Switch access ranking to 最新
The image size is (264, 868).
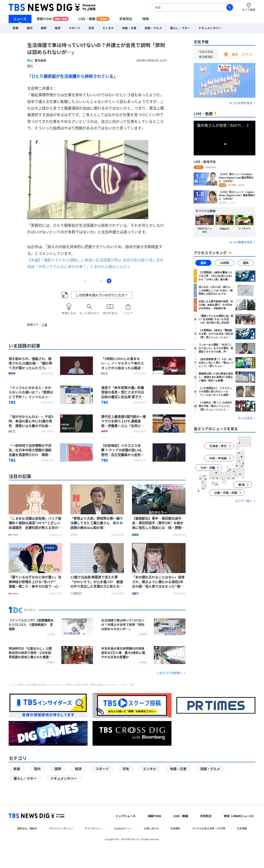coord(203,263)
